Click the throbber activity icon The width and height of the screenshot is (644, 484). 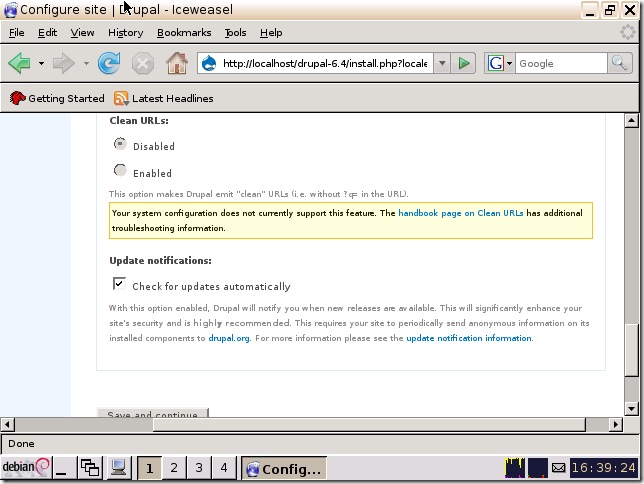[x=628, y=32]
